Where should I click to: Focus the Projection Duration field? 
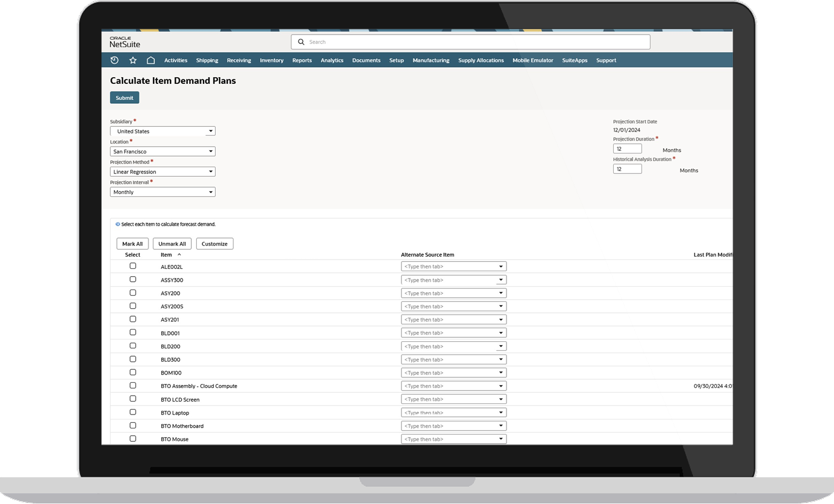[627, 149]
